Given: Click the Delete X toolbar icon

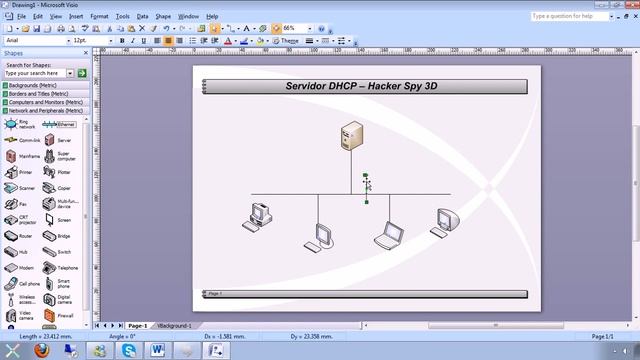Looking at the screenshot, I should [x=142, y=29].
